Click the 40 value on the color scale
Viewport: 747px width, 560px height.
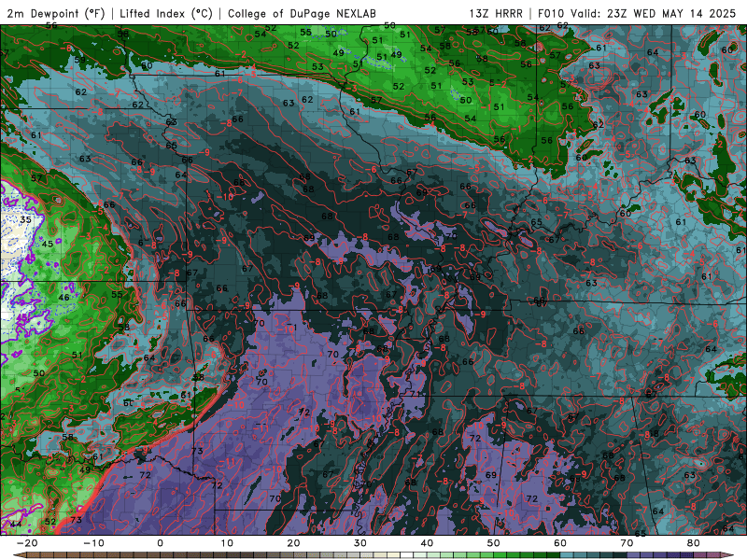point(427,543)
